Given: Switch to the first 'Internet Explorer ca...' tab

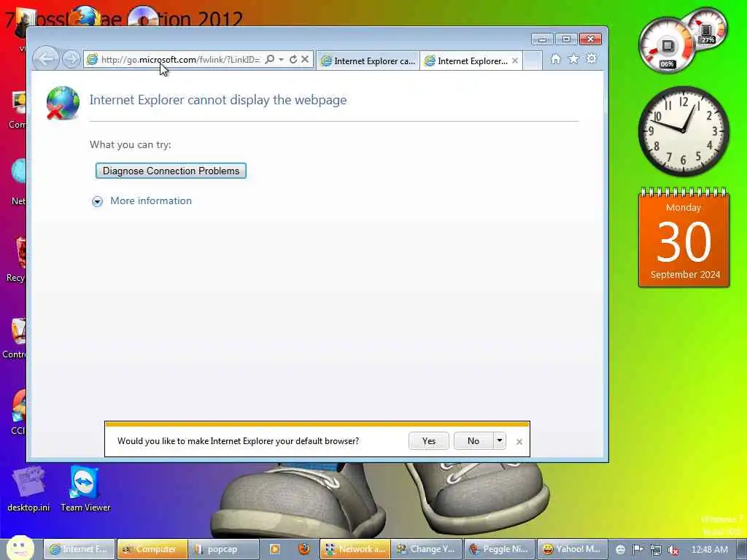Looking at the screenshot, I should click(368, 61).
